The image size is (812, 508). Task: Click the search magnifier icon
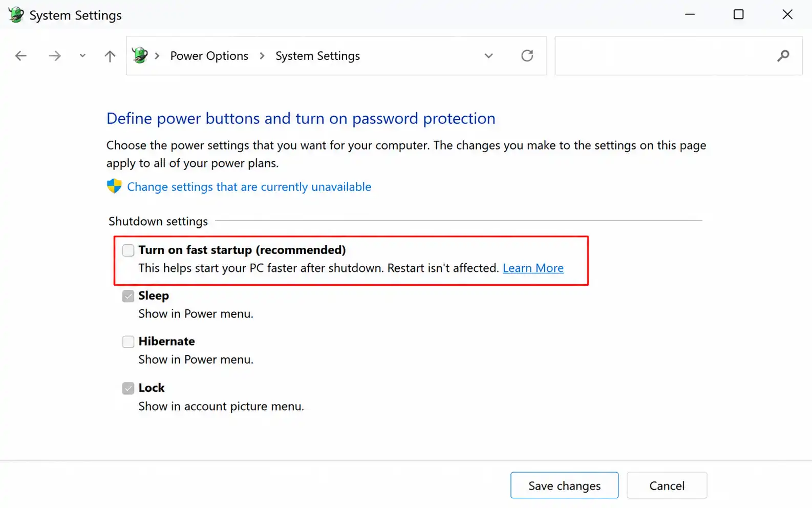[x=783, y=55]
